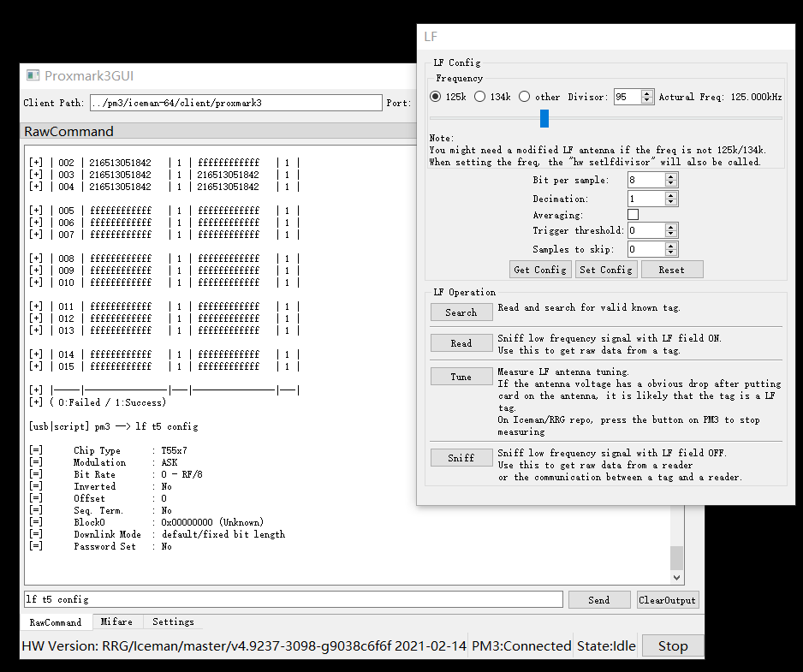Click the raw command input field

[293, 599]
